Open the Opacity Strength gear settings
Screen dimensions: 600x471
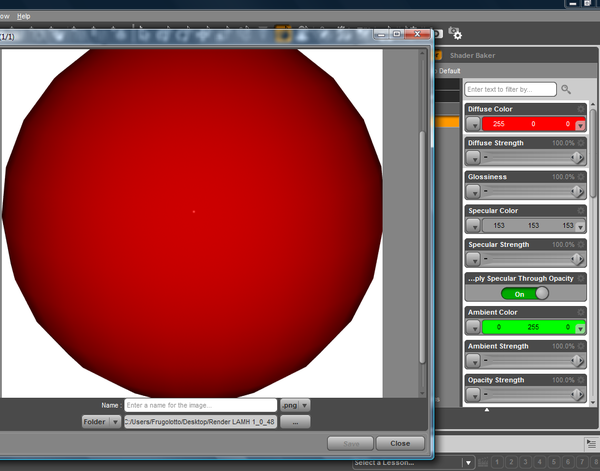[x=581, y=380]
